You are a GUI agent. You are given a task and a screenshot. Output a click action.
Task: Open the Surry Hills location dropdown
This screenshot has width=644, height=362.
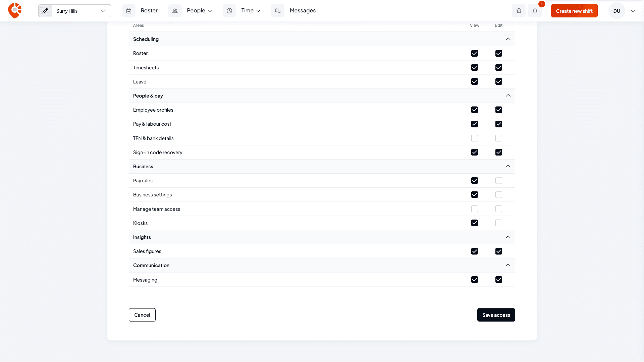[81, 11]
